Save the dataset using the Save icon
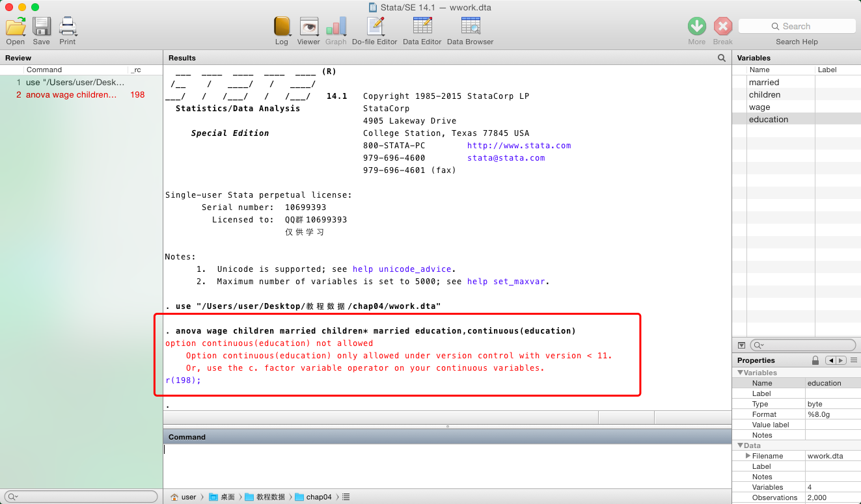Image resolution: width=861 pixels, height=504 pixels. tap(42, 27)
